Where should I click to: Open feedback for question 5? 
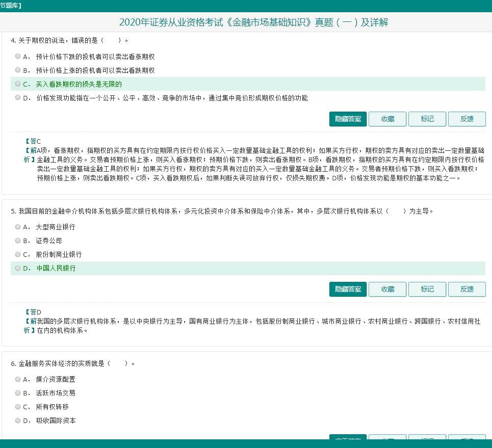(467, 289)
